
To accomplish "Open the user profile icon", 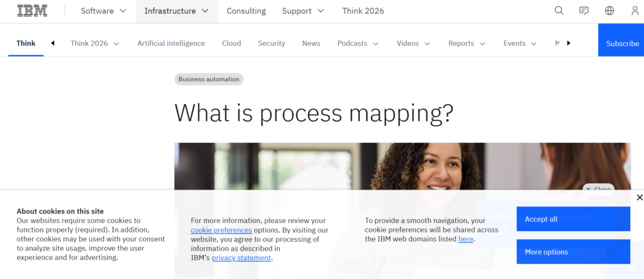I will click(634, 11).
